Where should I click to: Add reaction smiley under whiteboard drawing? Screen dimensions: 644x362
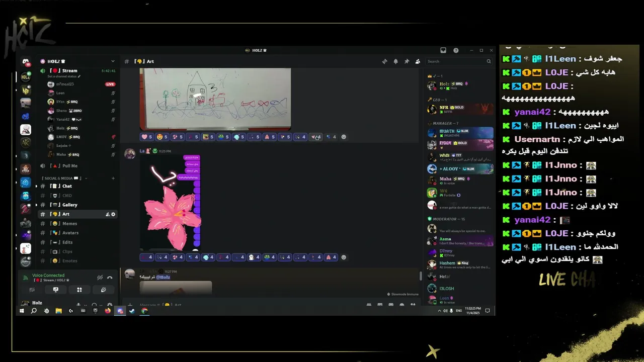pos(344,137)
